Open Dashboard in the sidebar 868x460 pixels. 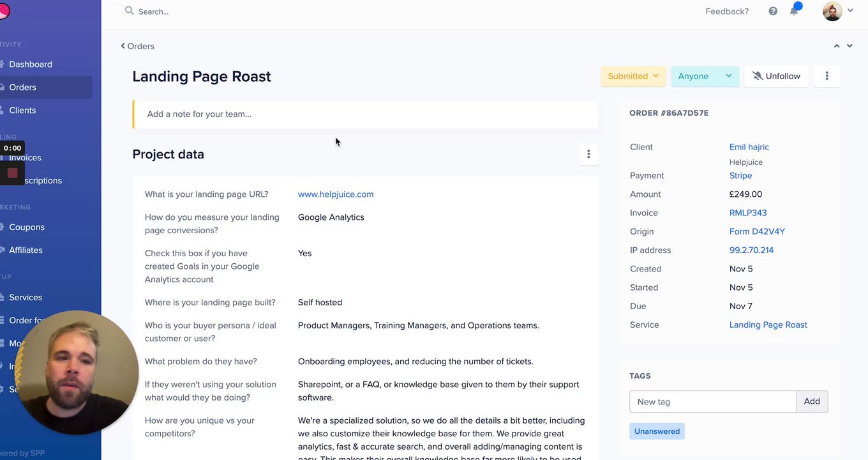coord(31,65)
